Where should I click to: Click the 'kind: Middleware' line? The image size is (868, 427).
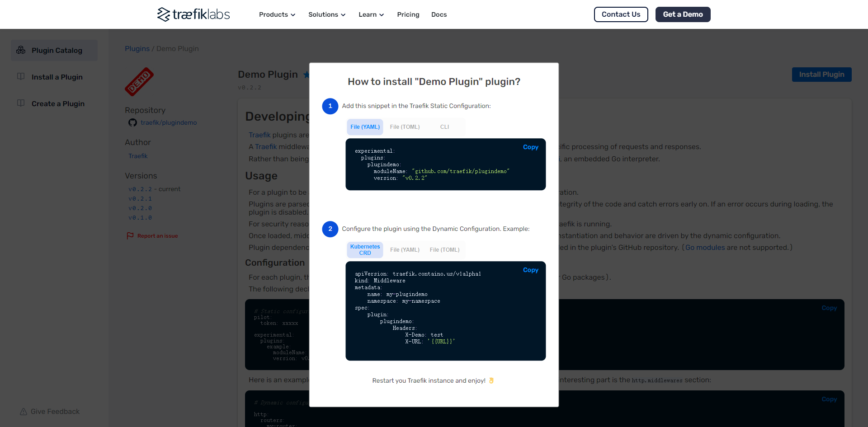pos(380,281)
